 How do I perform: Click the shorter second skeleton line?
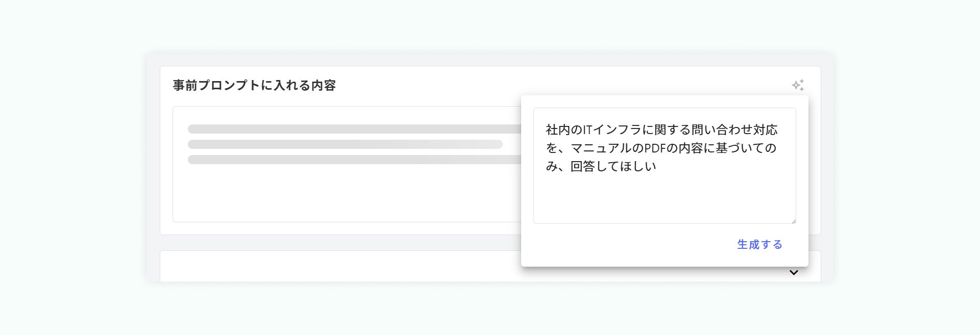[x=345, y=144]
